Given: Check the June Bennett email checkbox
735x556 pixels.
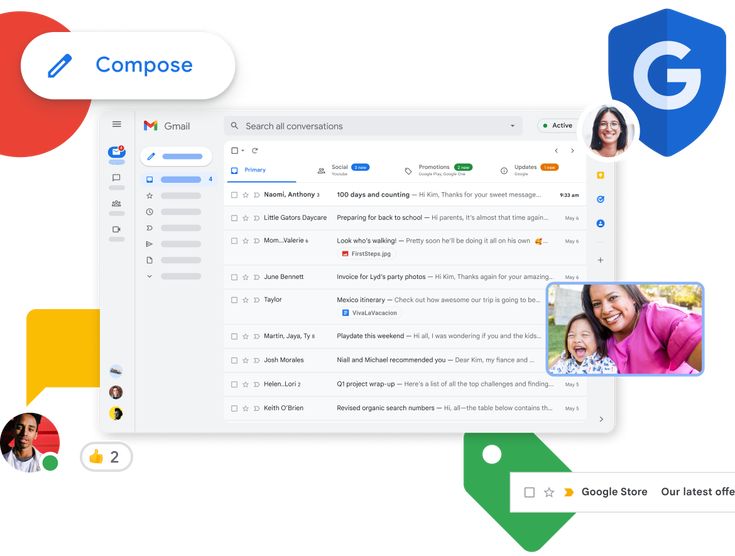Looking at the screenshot, I should point(234,277).
